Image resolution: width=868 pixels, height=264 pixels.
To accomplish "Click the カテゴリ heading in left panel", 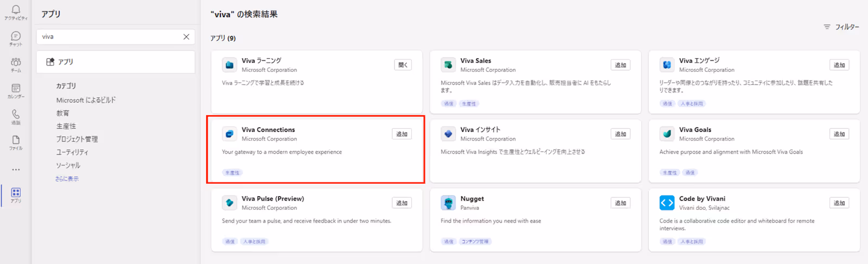I will point(66,86).
